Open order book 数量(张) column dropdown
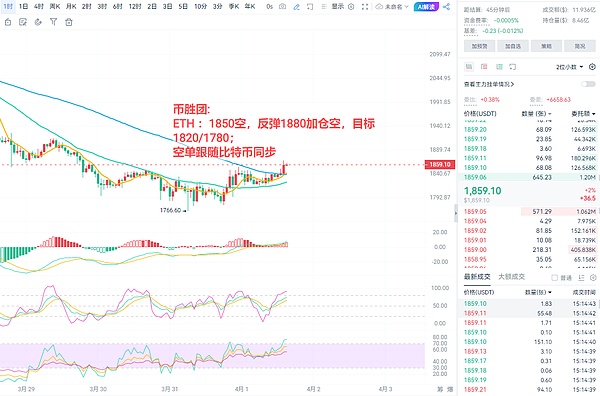Image resolution: width=600 pixels, height=396 pixels. (536, 114)
